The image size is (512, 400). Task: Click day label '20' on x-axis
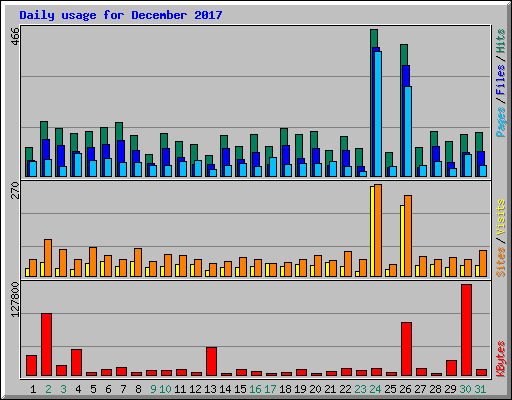point(315,389)
